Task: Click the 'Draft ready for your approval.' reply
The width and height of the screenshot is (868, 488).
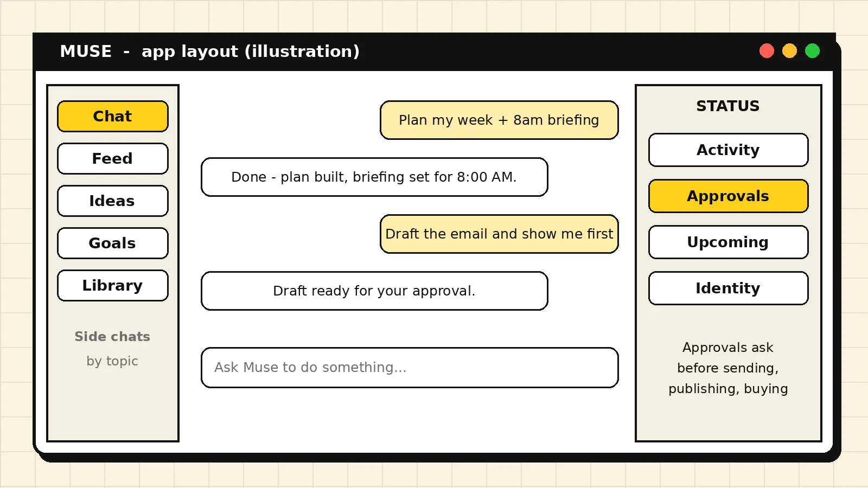Action: pyautogui.click(x=374, y=291)
